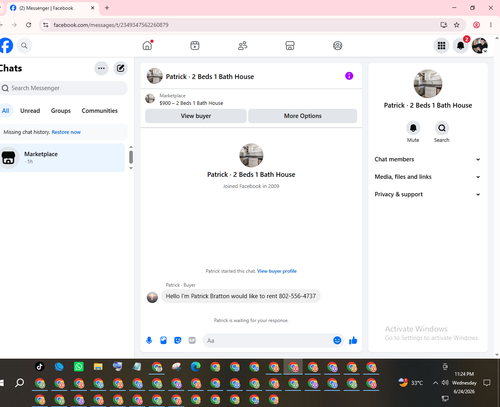Viewport: 500px width, 407px height.
Task: Expand Media, files and links section
Action: (428, 177)
